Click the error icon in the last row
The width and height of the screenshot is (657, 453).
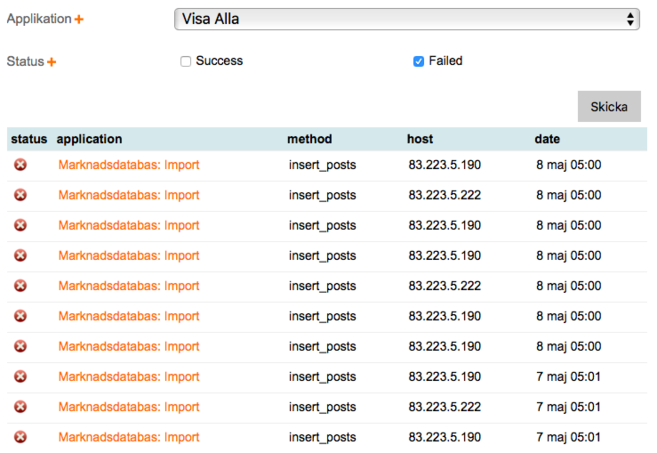20,437
